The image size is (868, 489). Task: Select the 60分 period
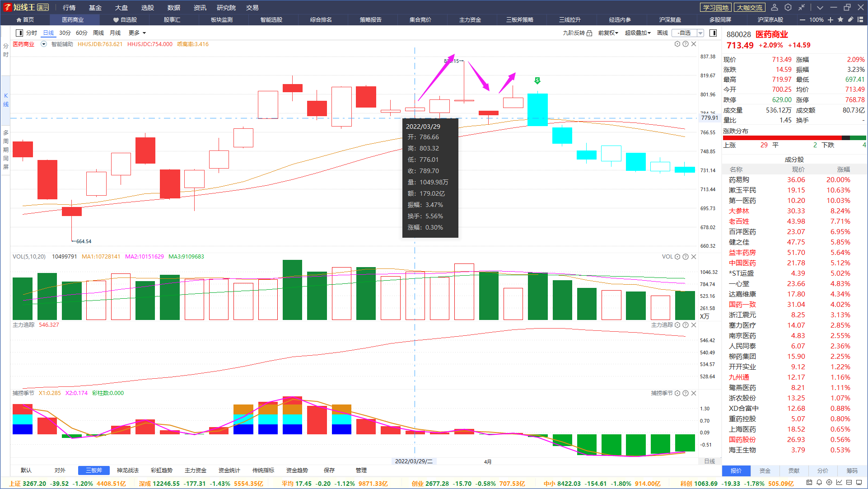[82, 33]
